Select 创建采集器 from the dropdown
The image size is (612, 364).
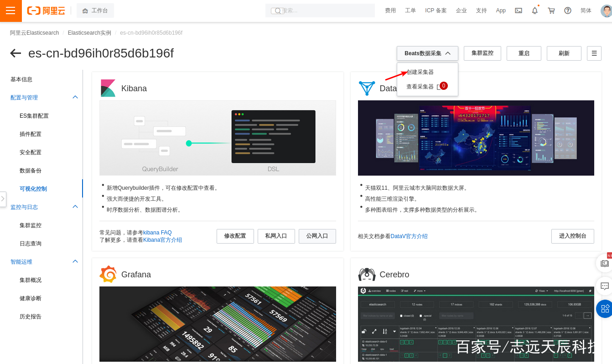pos(420,72)
